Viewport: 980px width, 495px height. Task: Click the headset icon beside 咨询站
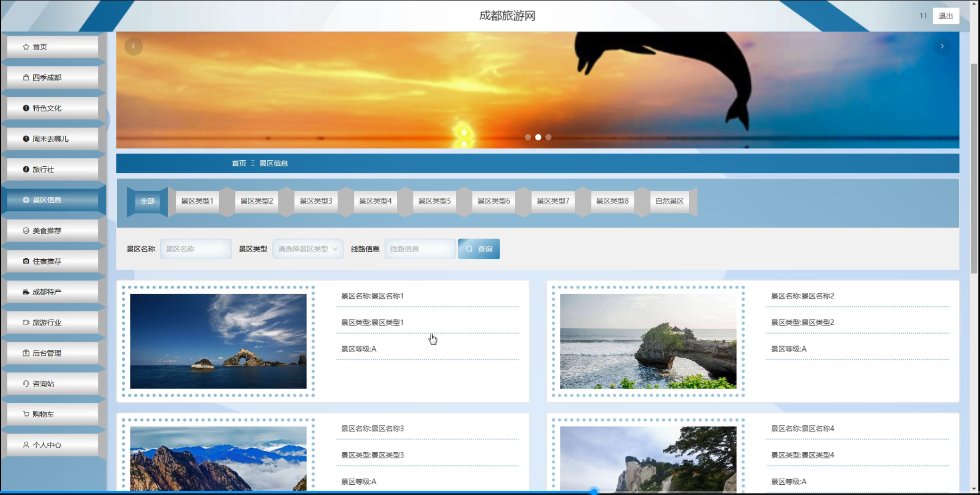(x=26, y=384)
